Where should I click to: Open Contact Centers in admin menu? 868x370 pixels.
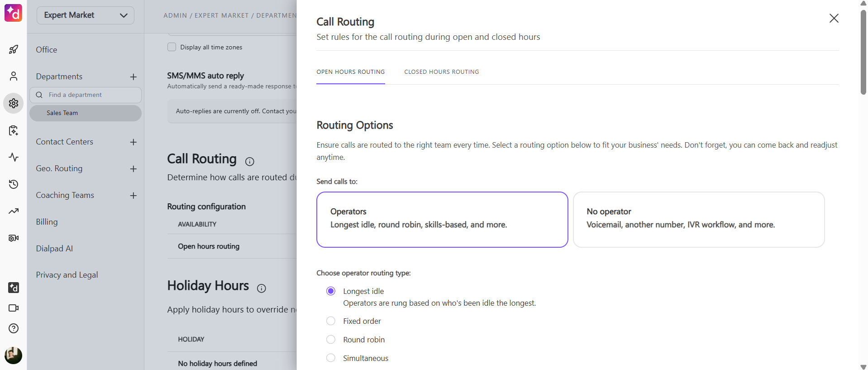click(x=65, y=142)
